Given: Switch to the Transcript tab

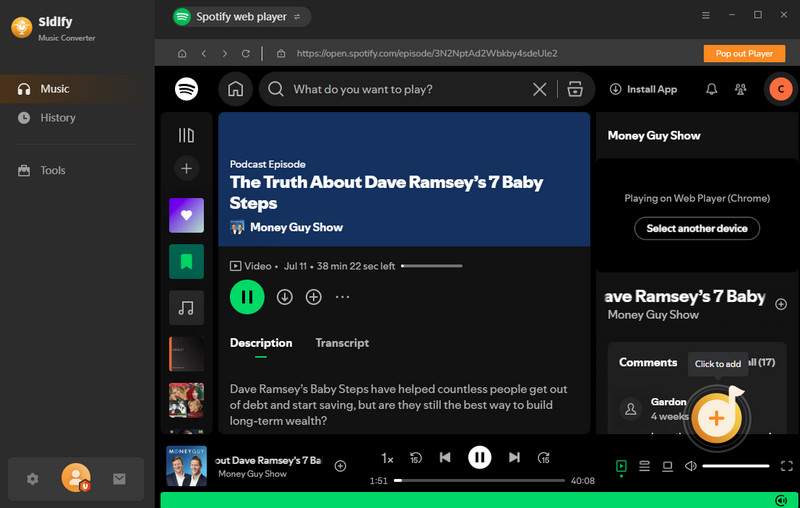Looking at the screenshot, I should click(x=342, y=343).
